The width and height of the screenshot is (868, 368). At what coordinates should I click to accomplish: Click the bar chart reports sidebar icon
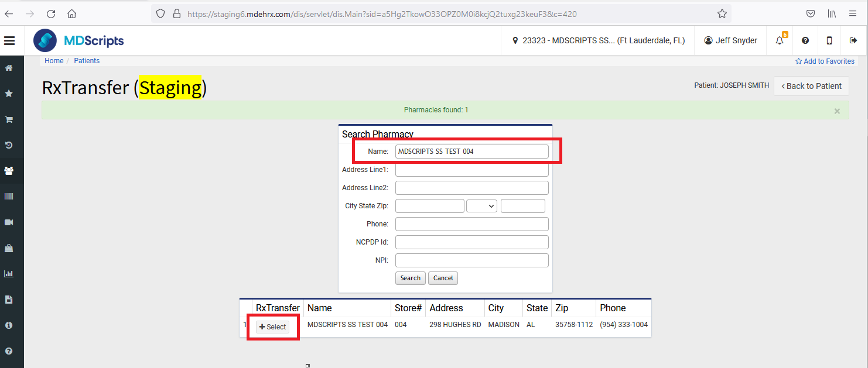point(9,273)
